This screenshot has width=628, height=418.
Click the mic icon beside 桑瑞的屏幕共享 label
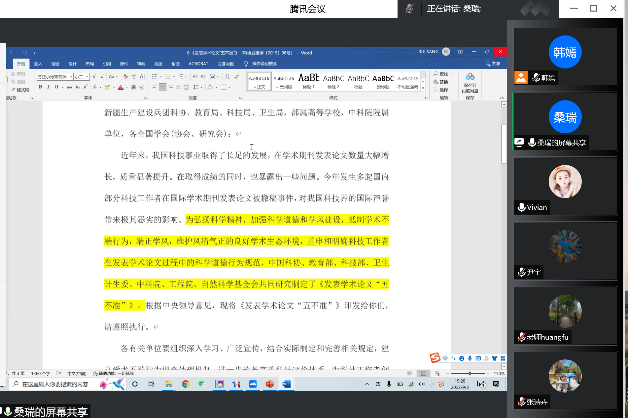[x=6, y=411]
